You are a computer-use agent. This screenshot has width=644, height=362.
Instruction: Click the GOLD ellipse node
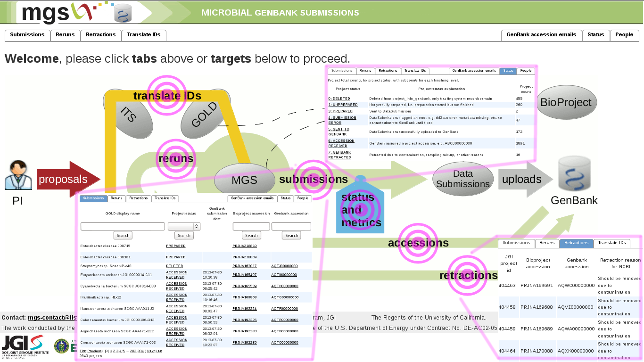pos(206,115)
